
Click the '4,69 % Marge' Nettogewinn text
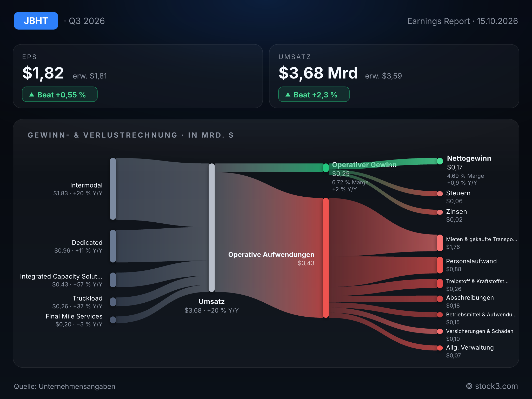pos(465,176)
